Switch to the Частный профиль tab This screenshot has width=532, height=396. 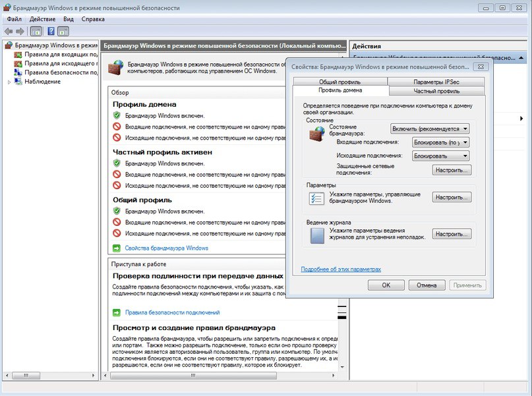[436, 91]
